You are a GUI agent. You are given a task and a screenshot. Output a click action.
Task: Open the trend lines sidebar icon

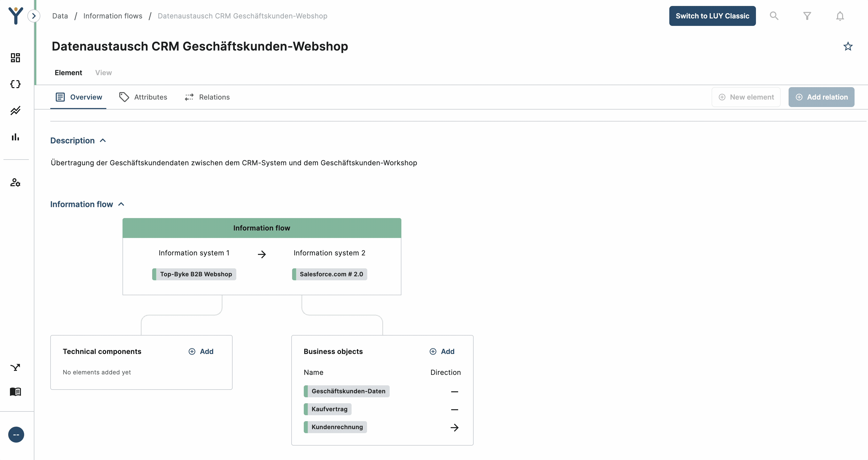pyautogui.click(x=15, y=111)
